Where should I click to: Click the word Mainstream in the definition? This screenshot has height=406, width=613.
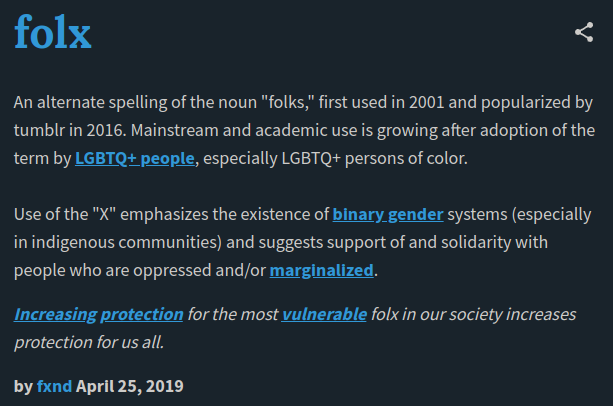174,131
